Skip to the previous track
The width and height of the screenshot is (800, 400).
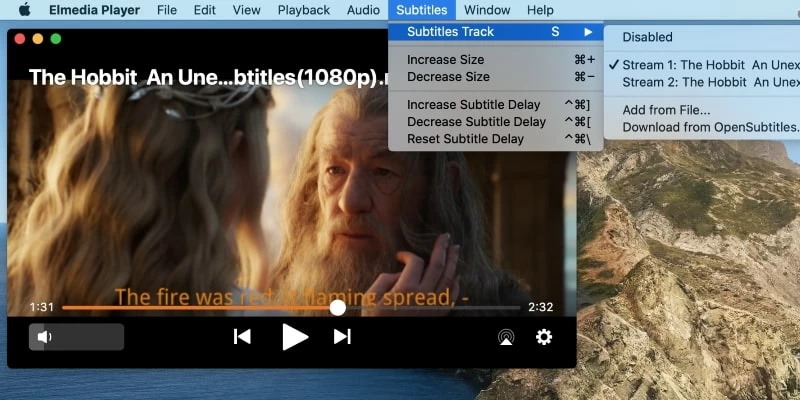[242, 337]
